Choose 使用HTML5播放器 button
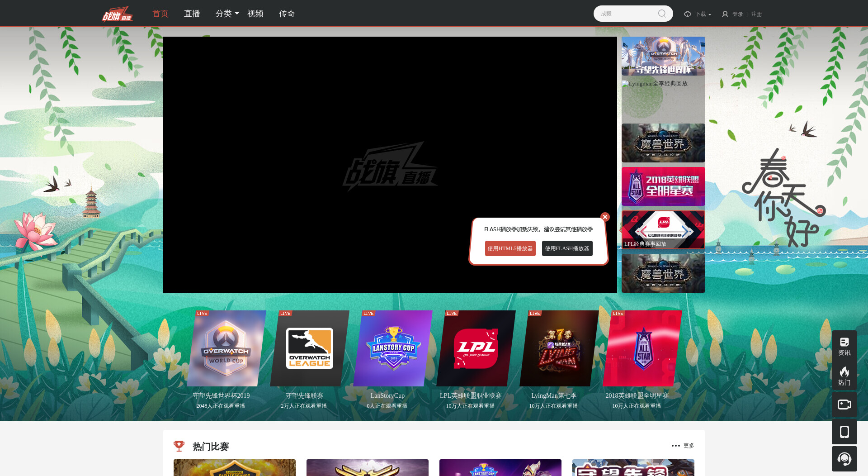Image resolution: width=868 pixels, height=476 pixels. coord(510,248)
